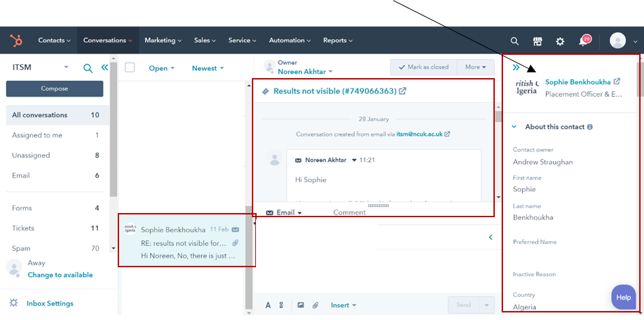Open the Conversations menu
The width and height of the screenshot is (644, 320).
pyautogui.click(x=107, y=40)
